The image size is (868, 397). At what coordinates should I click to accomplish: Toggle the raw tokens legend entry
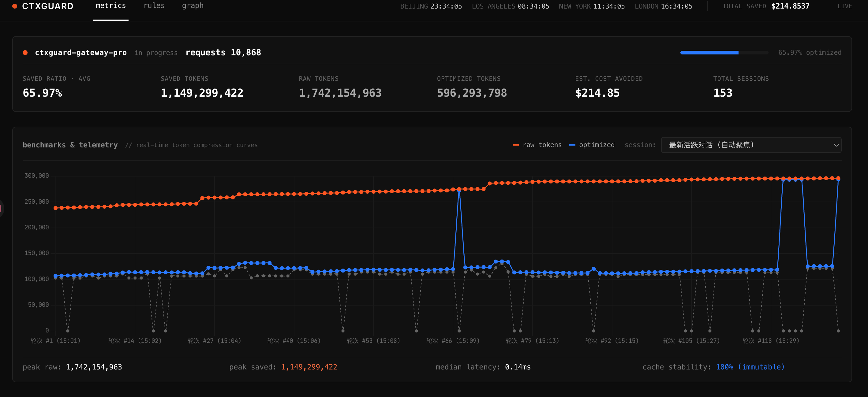[x=537, y=145]
